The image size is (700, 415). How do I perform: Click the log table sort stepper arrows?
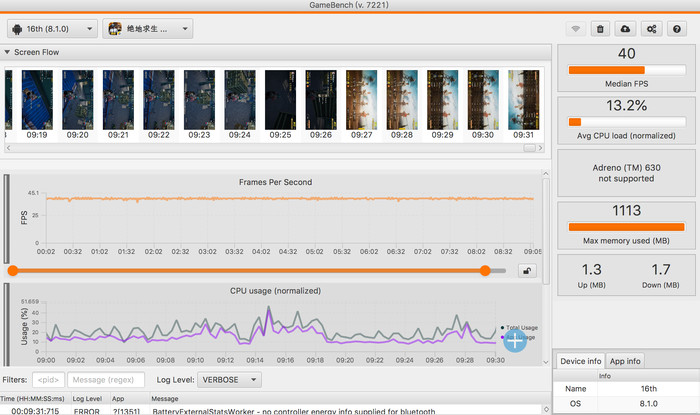point(546,409)
